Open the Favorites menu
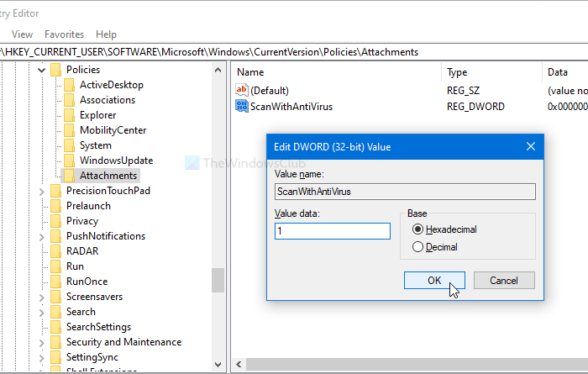The height and width of the screenshot is (374, 588). click(x=64, y=34)
